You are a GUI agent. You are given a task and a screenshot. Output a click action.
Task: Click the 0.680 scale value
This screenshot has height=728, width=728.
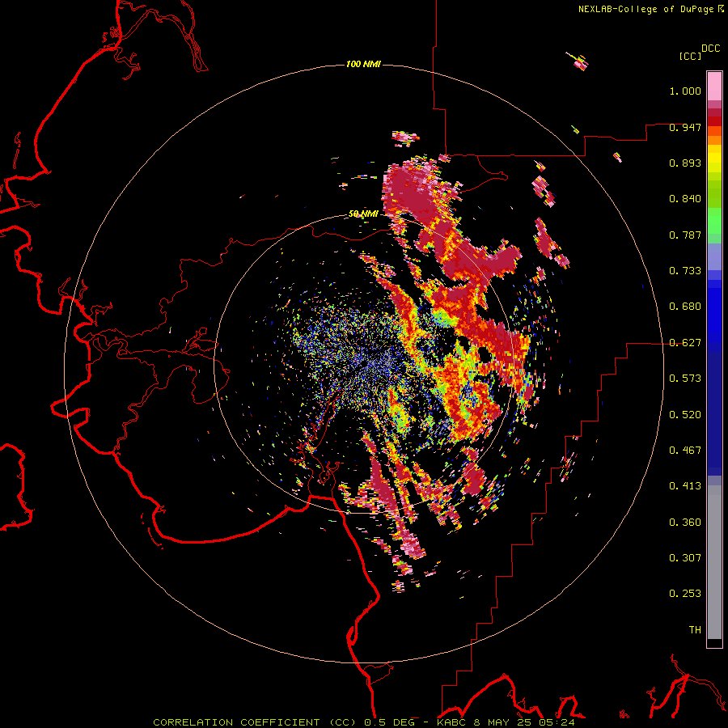tap(685, 307)
